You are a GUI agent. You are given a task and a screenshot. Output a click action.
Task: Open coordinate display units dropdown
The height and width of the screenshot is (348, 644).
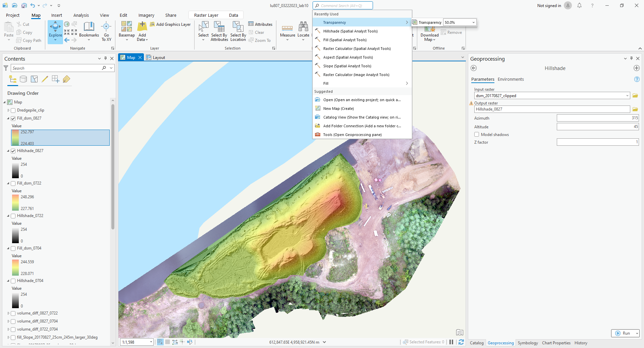[x=324, y=342]
